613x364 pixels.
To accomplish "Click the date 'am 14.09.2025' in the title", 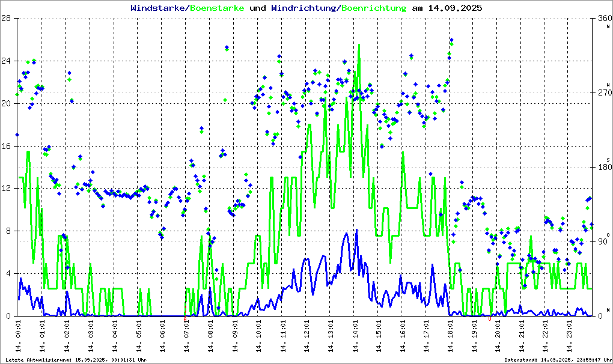I will tap(447, 8).
